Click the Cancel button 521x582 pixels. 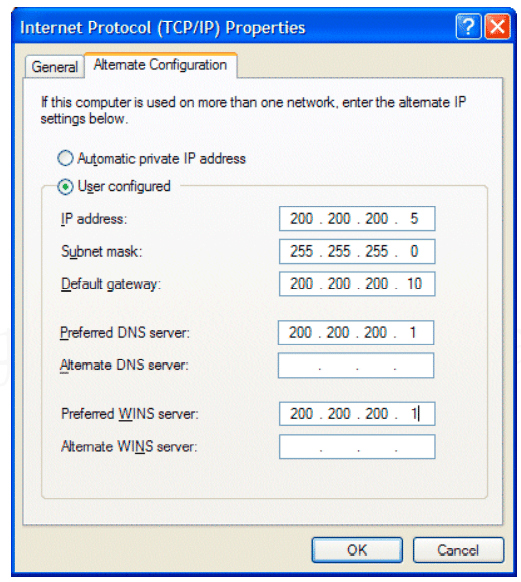[x=458, y=550]
